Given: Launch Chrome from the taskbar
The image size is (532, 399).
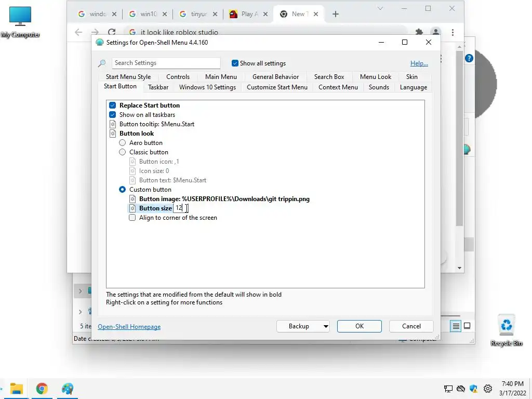Looking at the screenshot, I should point(42,389).
